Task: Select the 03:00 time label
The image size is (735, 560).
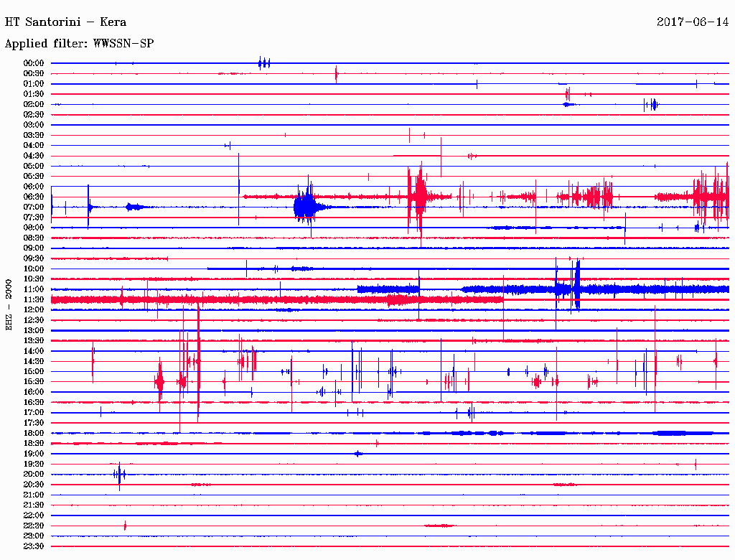Action: (34, 125)
